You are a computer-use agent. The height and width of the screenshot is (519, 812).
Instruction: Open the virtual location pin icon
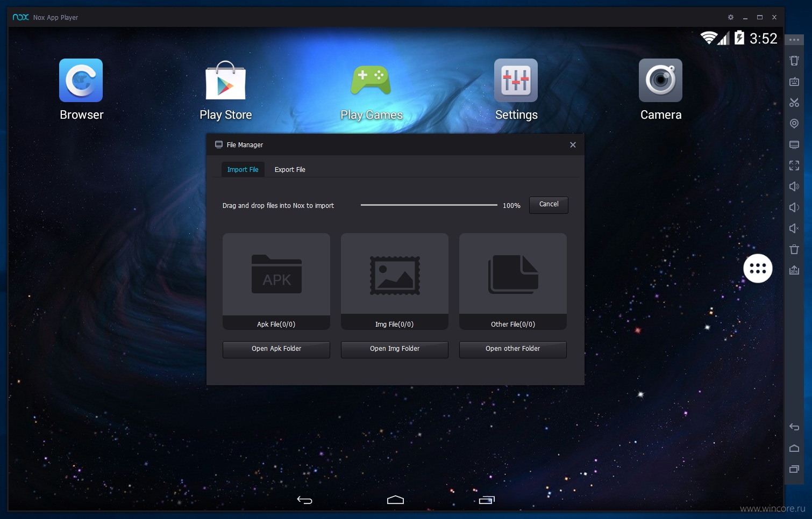[794, 124]
